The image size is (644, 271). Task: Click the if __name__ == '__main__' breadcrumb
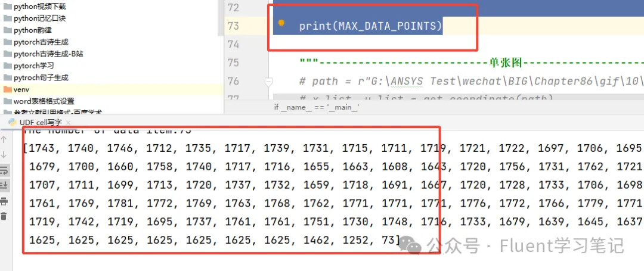(316, 107)
